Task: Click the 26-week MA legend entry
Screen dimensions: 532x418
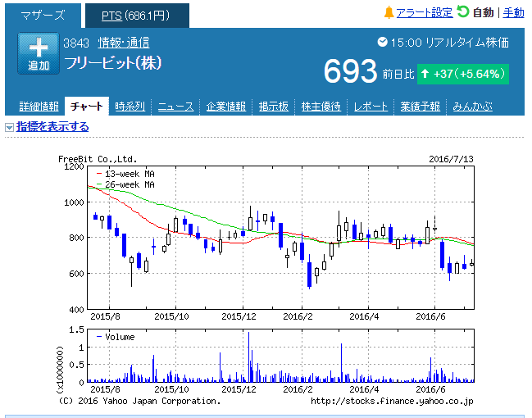Action: point(125,184)
